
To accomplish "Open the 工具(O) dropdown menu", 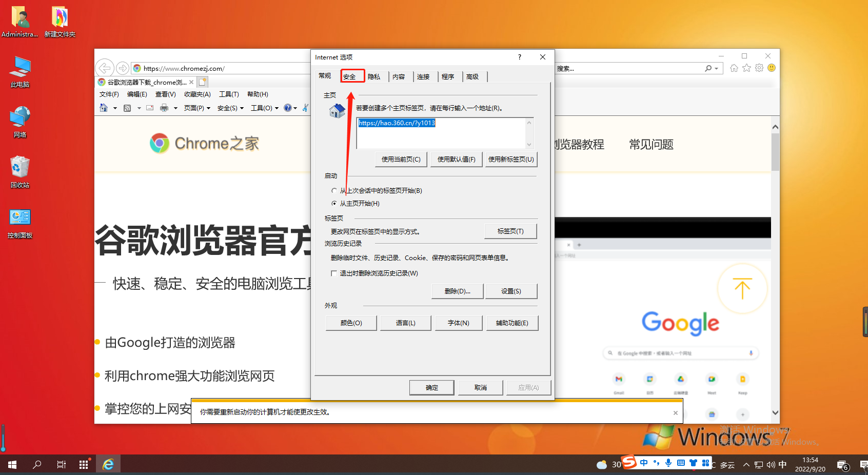I will tap(263, 108).
